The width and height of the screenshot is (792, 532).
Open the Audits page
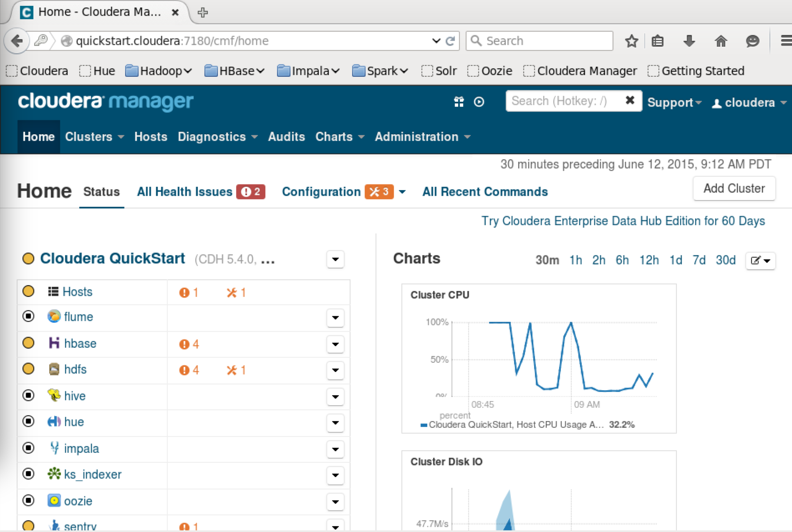[286, 137]
